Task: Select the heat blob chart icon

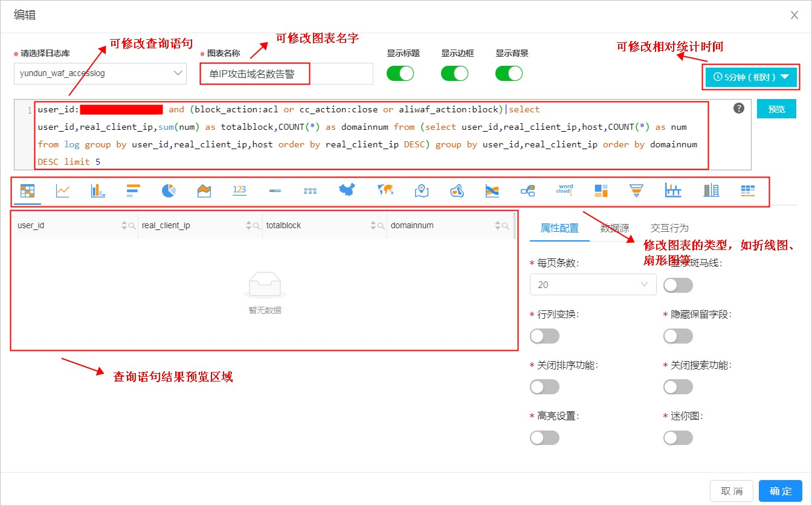Action: pos(457,191)
